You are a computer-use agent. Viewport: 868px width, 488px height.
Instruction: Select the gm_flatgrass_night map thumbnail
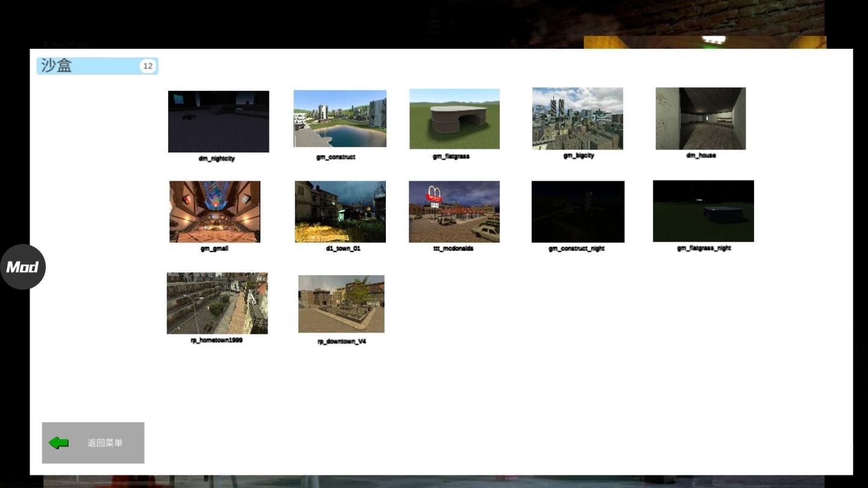pyautogui.click(x=703, y=211)
